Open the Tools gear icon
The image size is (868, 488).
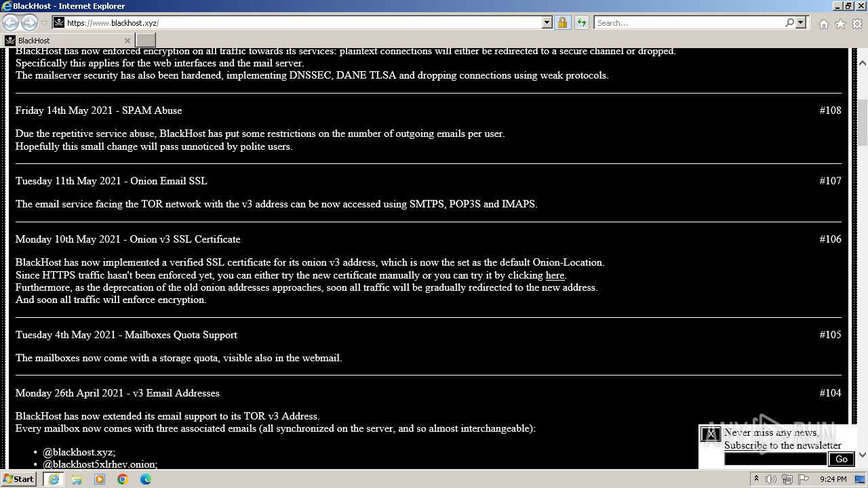857,24
